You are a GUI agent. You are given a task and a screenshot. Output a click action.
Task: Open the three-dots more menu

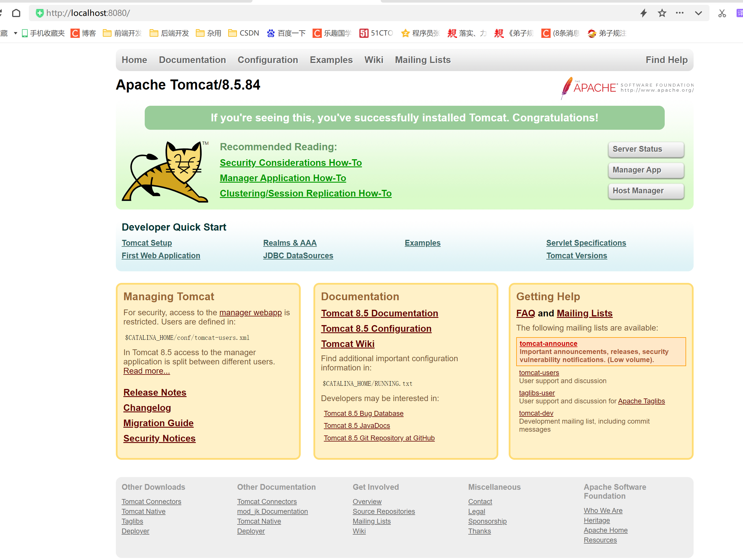click(679, 13)
